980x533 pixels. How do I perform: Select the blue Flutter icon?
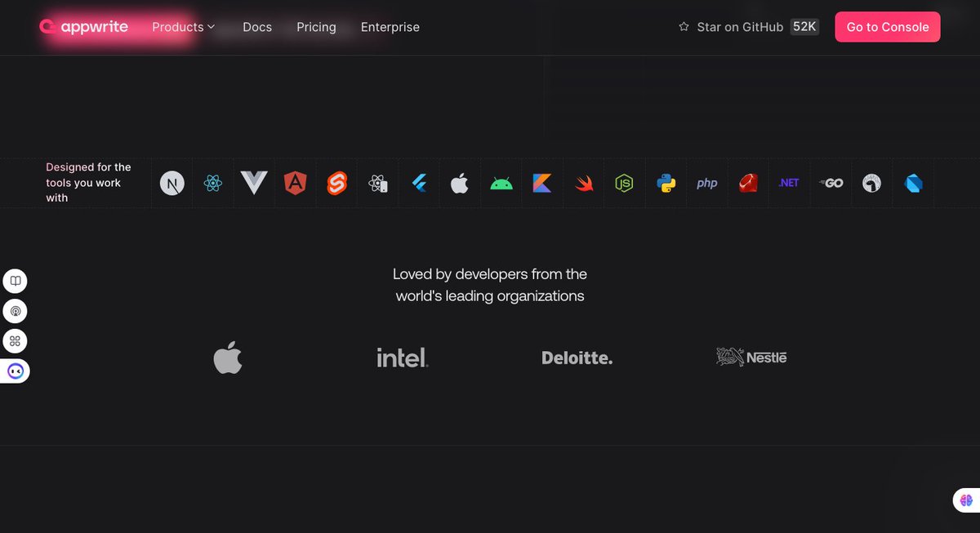419,184
